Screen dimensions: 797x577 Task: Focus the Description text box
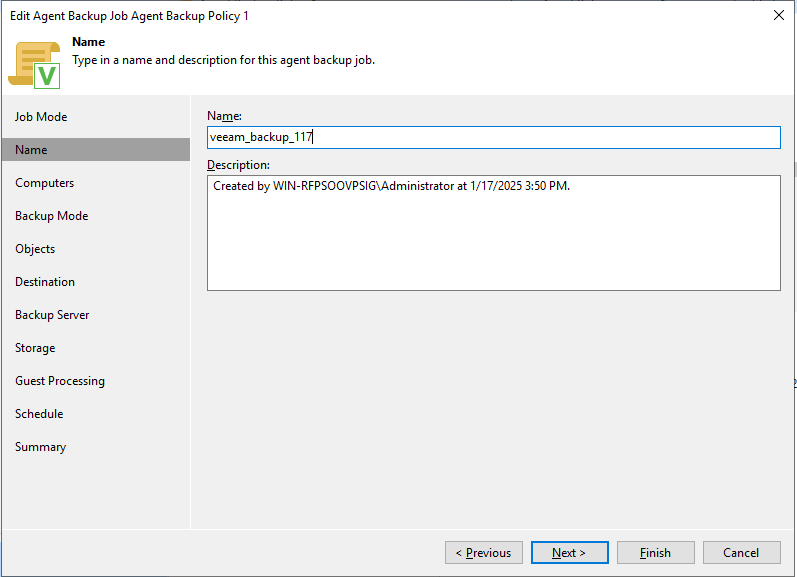pyautogui.click(x=493, y=233)
